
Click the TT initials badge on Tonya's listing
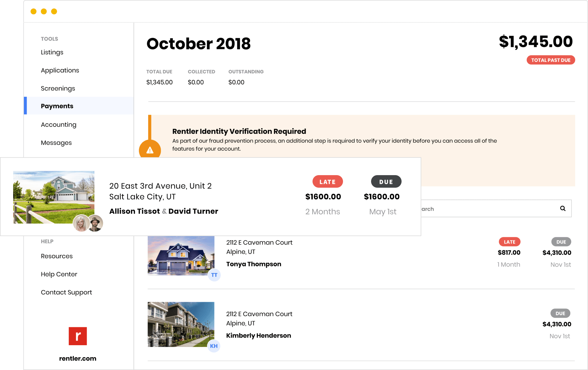214,275
